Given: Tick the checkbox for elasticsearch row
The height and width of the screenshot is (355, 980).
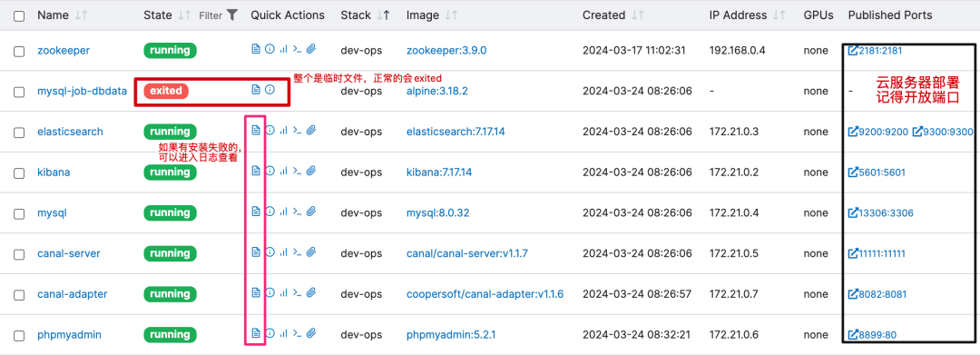Looking at the screenshot, I should coord(19,133).
